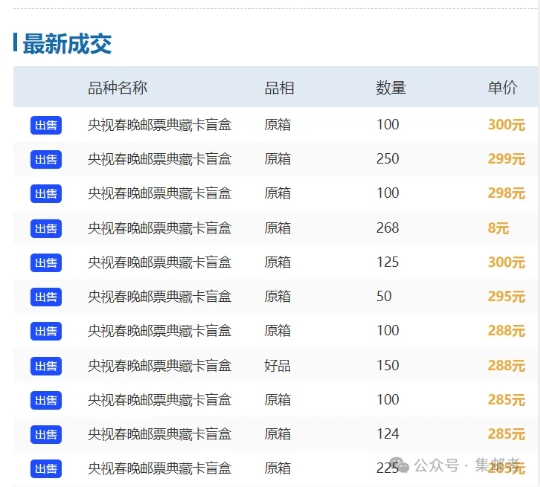This screenshot has height=487, width=540.
Task: Select the 品种名称 column header
Action: (117, 88)
